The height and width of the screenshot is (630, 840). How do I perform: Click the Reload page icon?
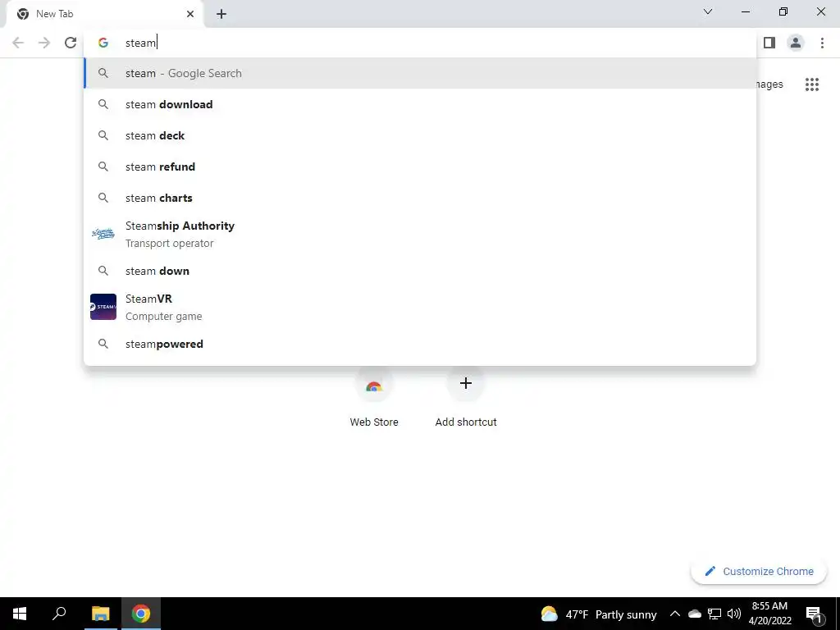(x=71, y=43)
